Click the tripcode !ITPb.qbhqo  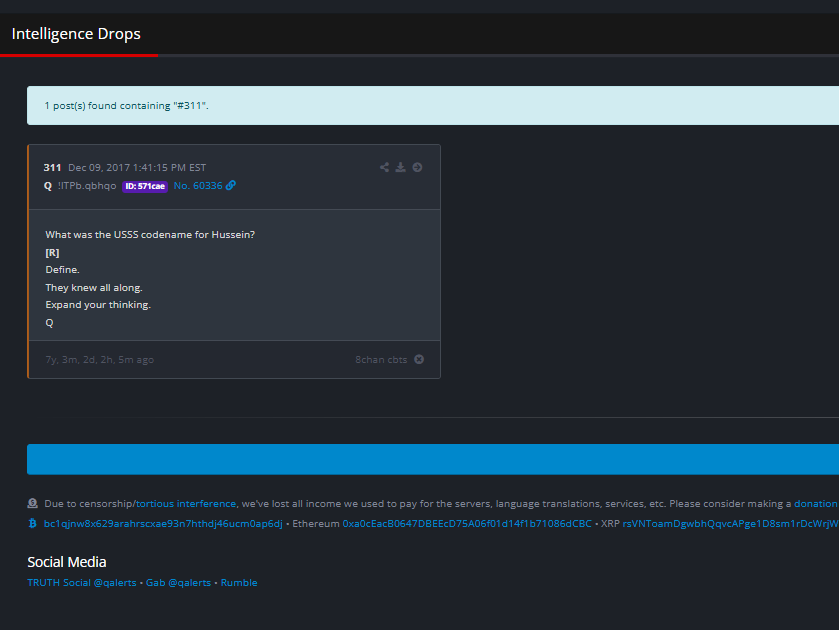[87, 186]
